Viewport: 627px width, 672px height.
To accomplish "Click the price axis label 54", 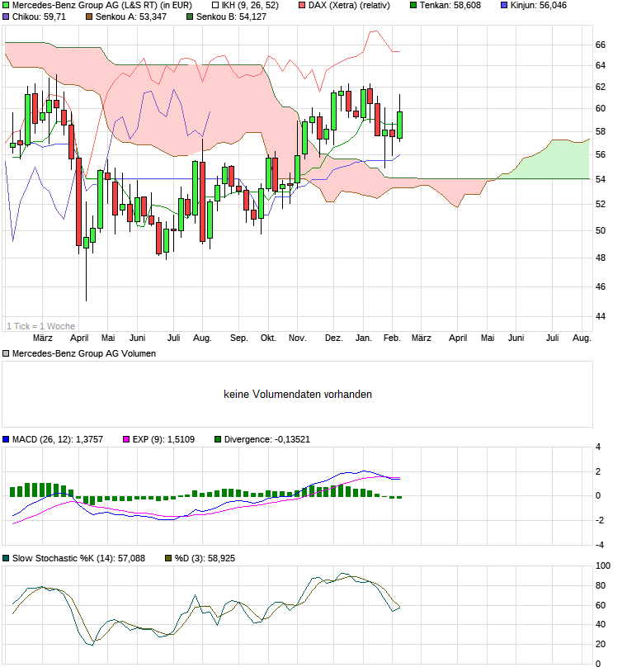I will pos(601,179).
